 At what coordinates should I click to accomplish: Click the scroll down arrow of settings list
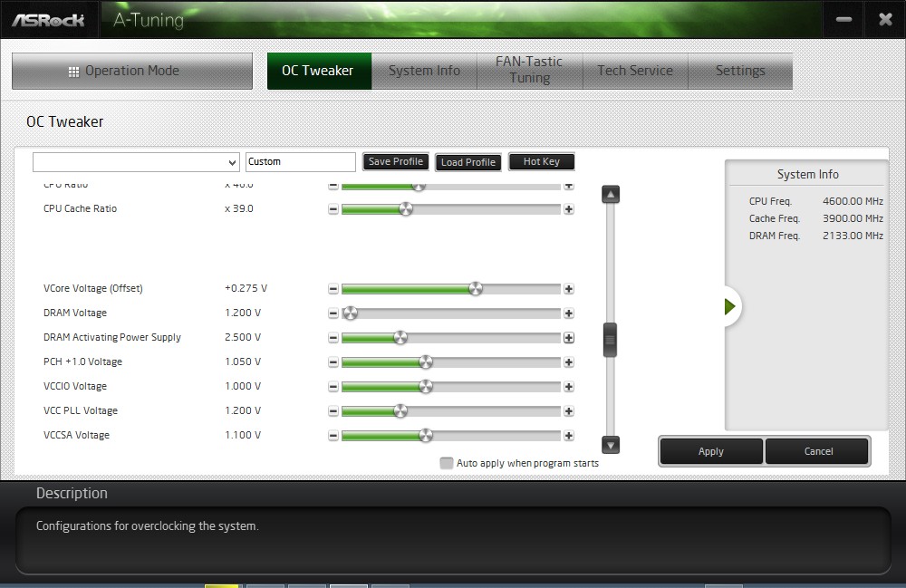point(611,445)
